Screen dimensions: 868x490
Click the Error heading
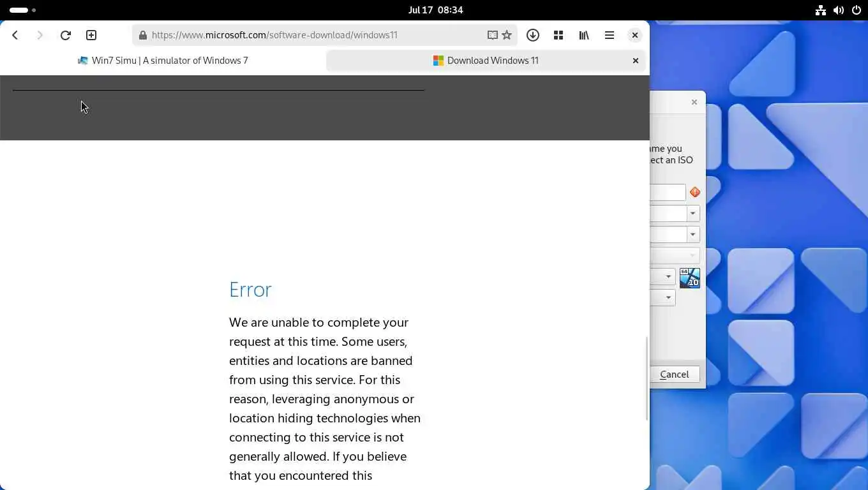[x=250, y=290]
